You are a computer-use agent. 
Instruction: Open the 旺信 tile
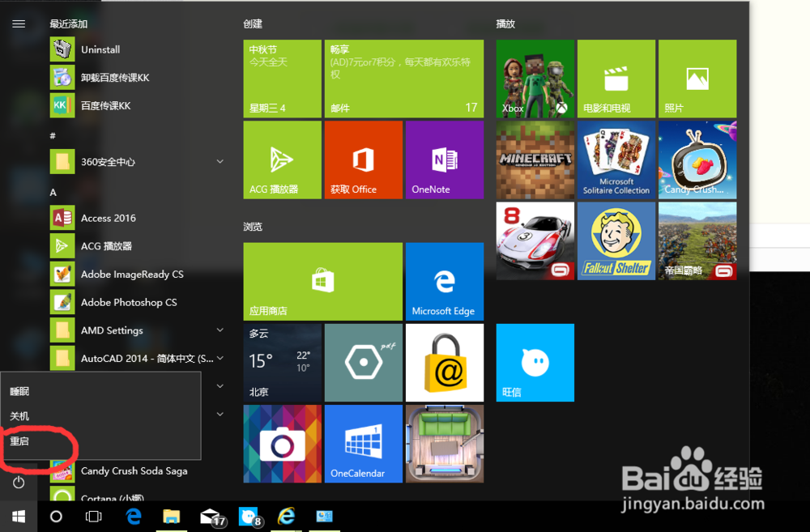[535, 363]
